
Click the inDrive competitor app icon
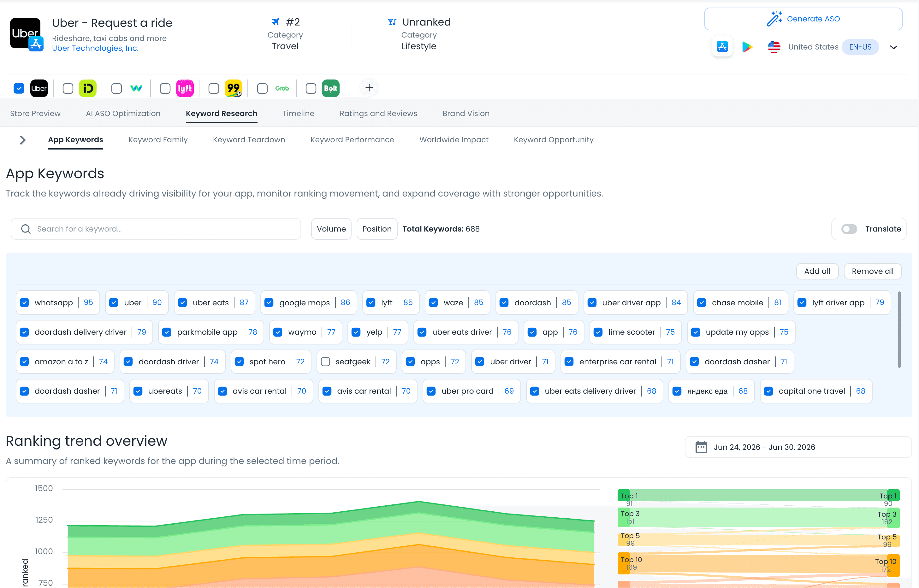87,89
